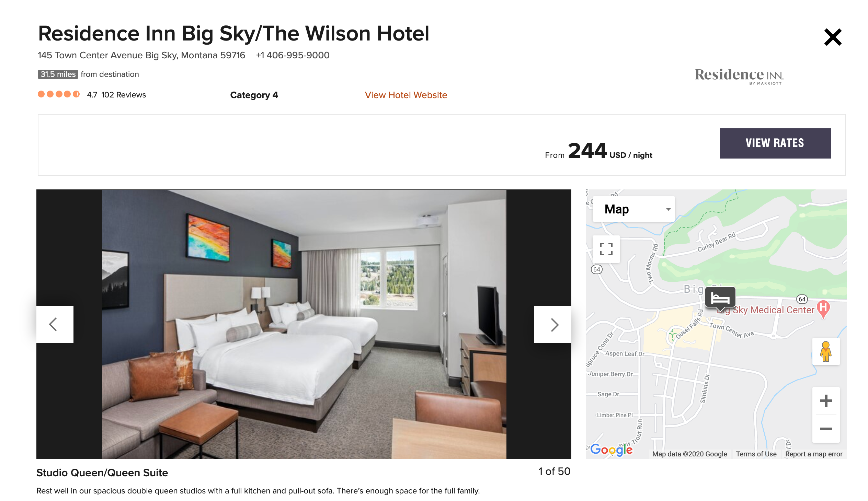Go to the previous hotel photo
The image size is (868, 501).
[55, 325]
